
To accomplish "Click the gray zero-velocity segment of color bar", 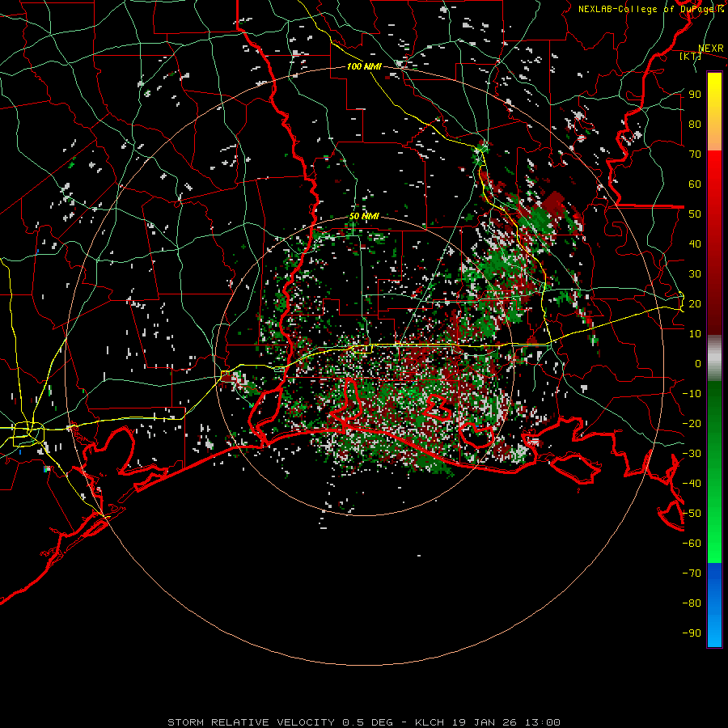I will click(x=714, y=358).
